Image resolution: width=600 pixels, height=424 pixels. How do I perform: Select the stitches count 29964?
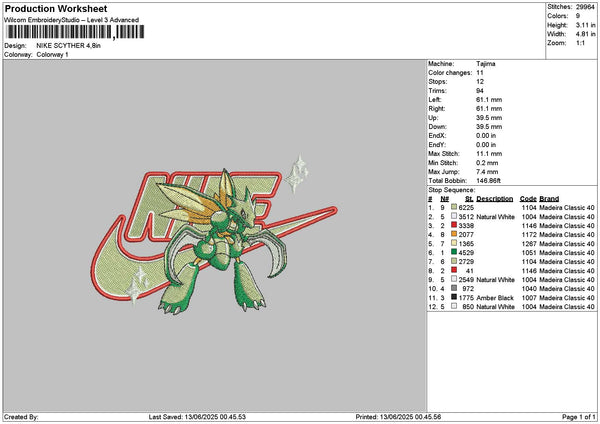click(585, 7)
